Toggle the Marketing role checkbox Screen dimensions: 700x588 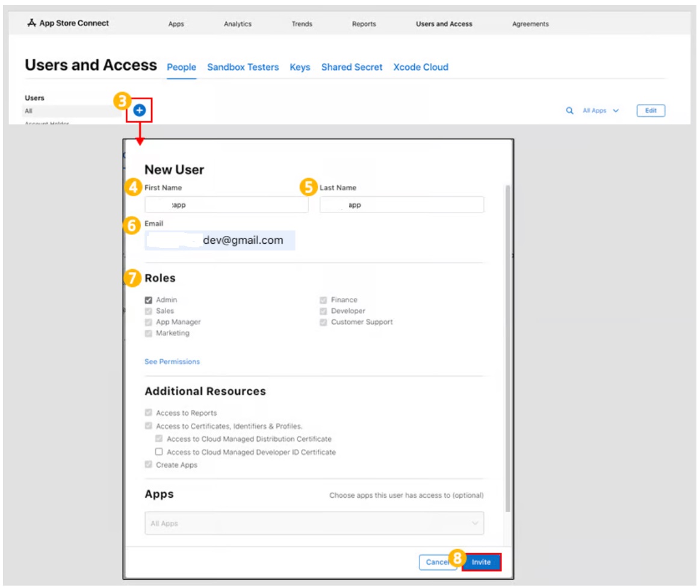pos(148,333)
